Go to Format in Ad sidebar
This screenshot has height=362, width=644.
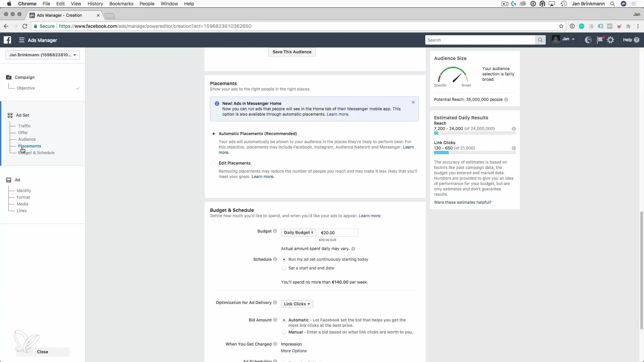point(23,197)
